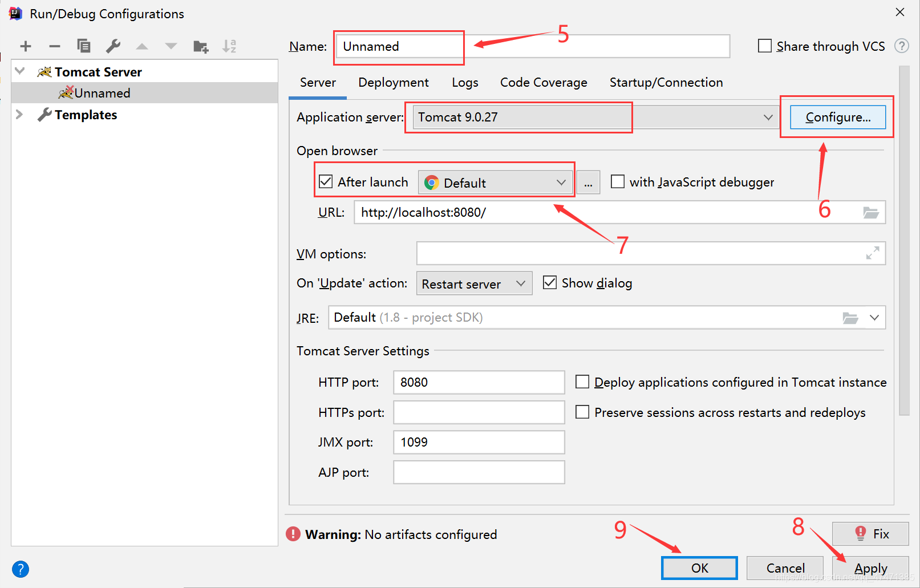This screenshot has height=588, width=920.
Task: Browse URL folder icon
Action: (x=871, y=213)
